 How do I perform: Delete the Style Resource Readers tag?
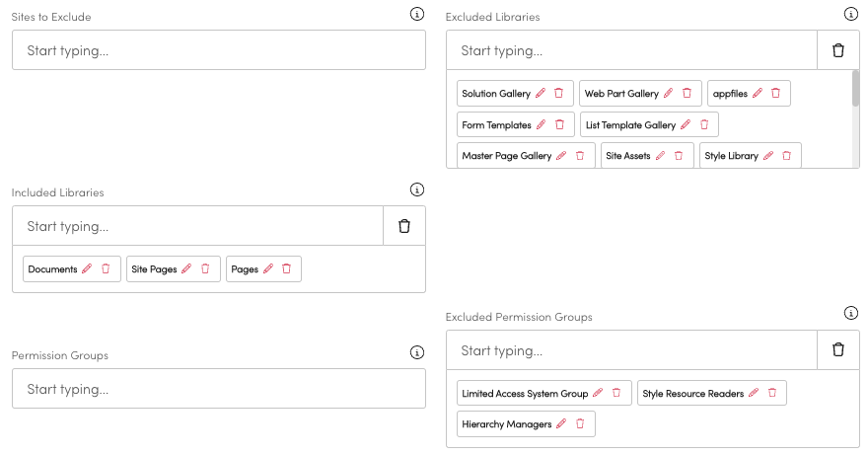(771, 393)
